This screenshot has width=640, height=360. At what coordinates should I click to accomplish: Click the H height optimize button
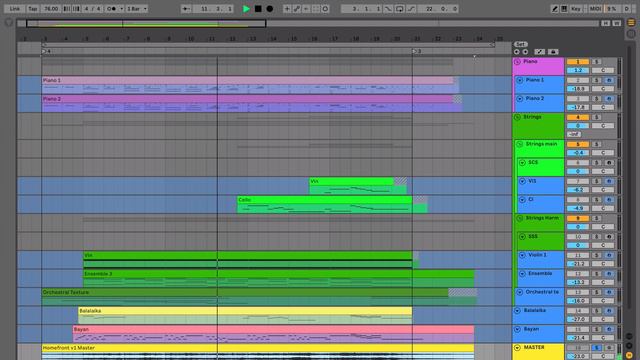click(x=606, y=23)
